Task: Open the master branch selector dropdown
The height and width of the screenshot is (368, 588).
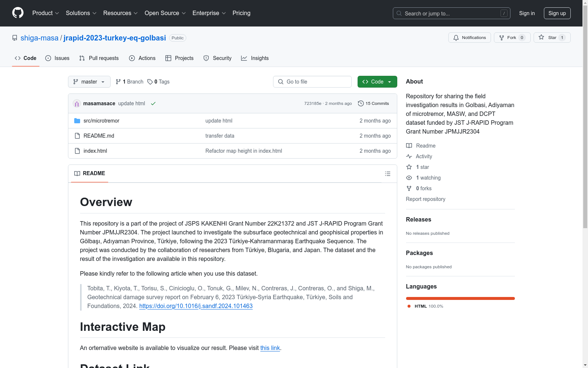Action: 89,82
